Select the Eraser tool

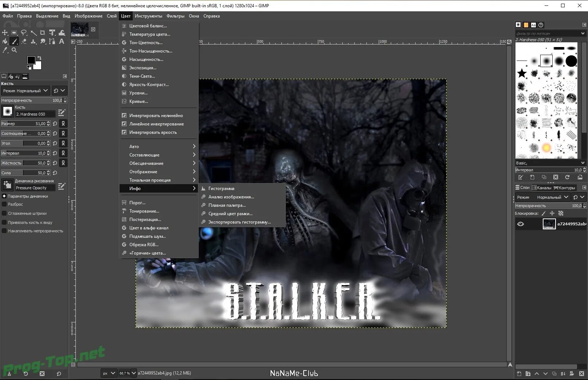24,41
